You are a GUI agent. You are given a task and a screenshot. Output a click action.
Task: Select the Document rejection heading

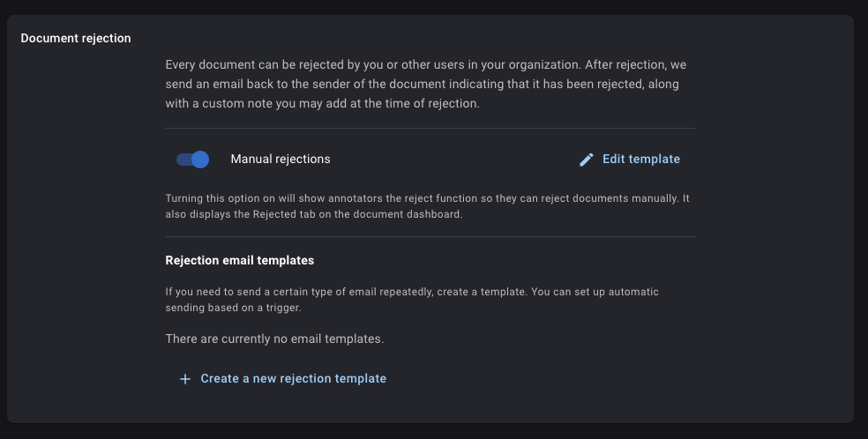76,38
